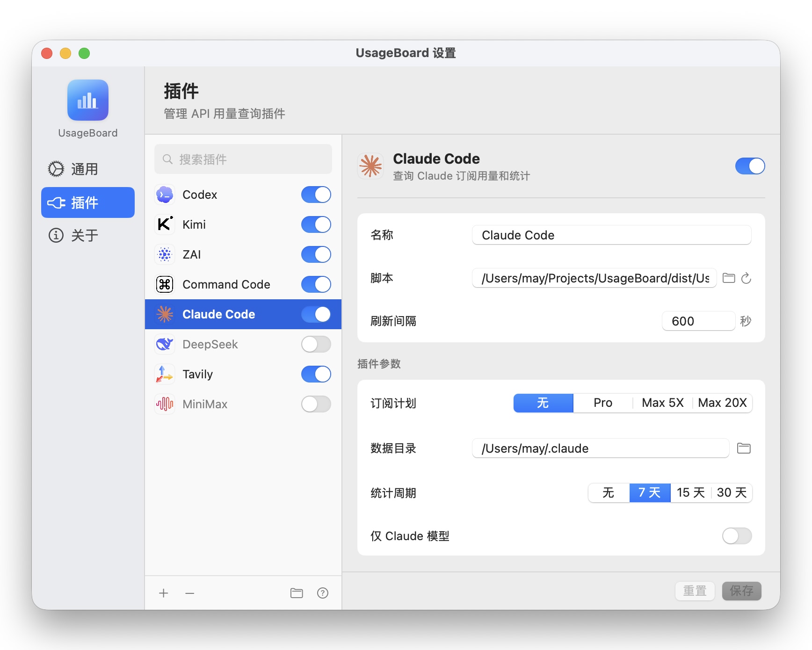This screenshot has width=812, height=650.
Task: Select the Max 5X subscription plan
Action: click(663, 403)
